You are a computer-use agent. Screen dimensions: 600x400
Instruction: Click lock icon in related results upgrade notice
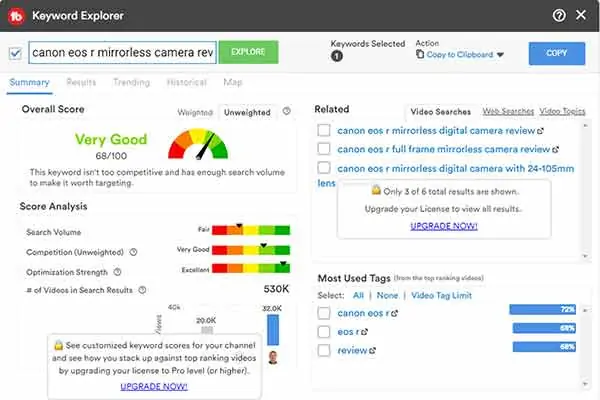376,190
